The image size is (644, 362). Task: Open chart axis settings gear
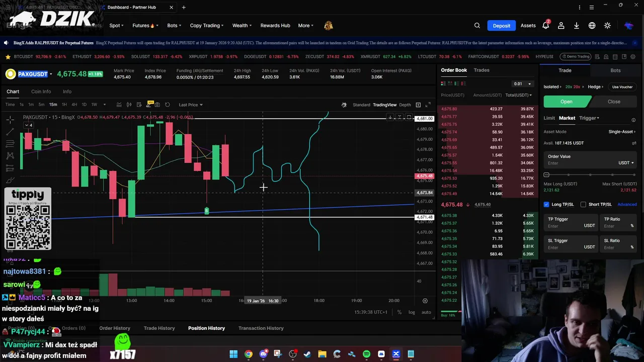[x=425, y=301]
